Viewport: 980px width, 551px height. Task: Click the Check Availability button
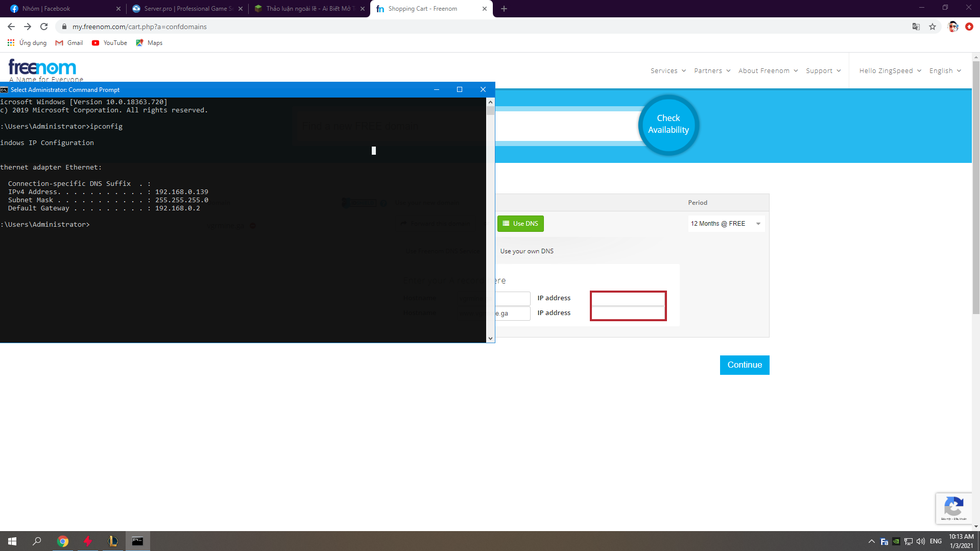click(x=668, y=124)
